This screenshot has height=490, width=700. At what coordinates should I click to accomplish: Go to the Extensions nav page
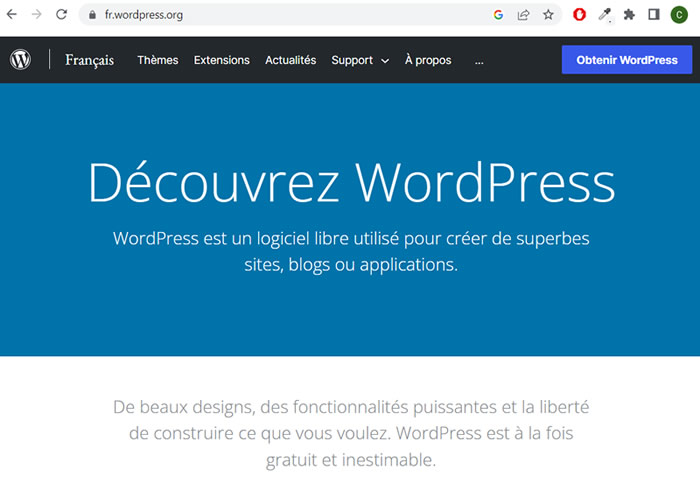pos(221,60)
